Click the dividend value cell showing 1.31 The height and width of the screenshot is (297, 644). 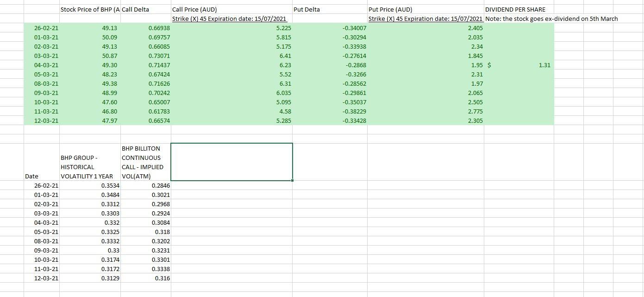click(519, 65)
